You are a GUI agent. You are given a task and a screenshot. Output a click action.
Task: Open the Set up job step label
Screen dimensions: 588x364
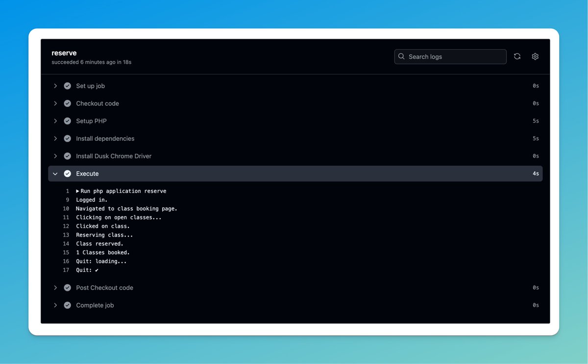tap(91, 86)
